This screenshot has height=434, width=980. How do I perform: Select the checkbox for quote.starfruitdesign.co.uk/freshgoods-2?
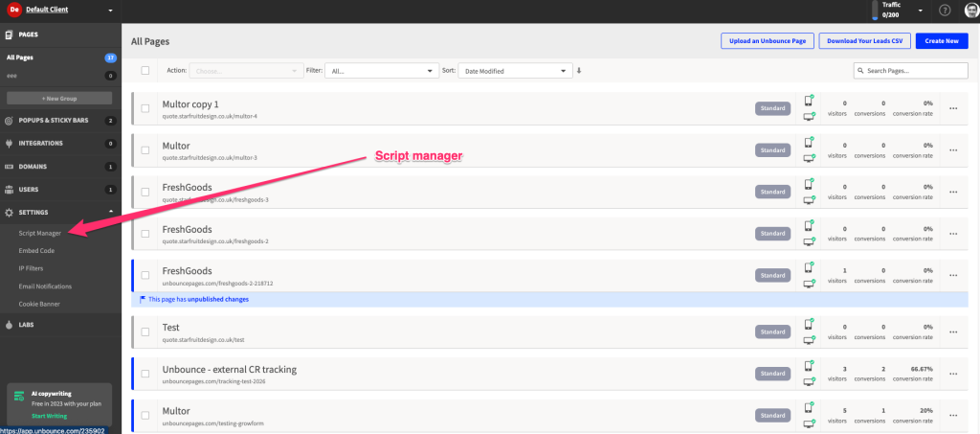[145, 233]
